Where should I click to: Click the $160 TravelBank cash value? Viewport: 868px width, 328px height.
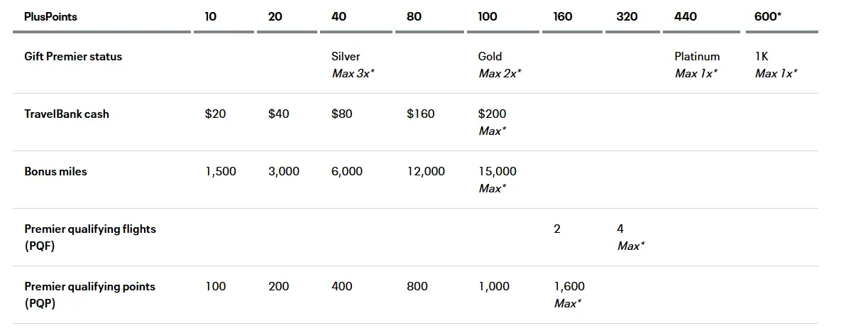pos(420,114)
